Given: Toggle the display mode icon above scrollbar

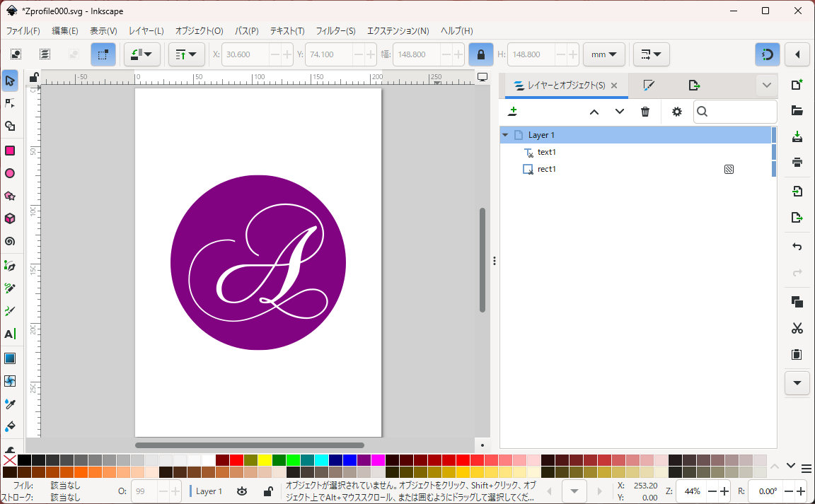Looking at the screenshot, I should click(x=482, y=78).
